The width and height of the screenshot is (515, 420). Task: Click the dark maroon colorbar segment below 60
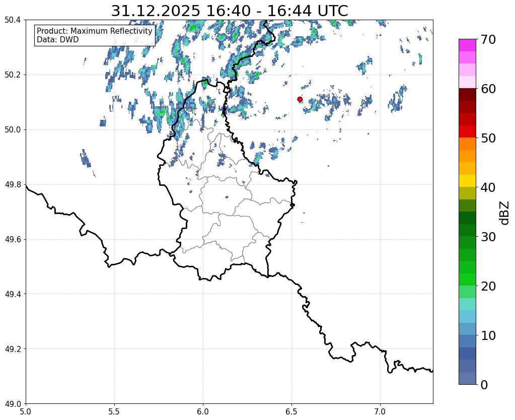[467, 95]
